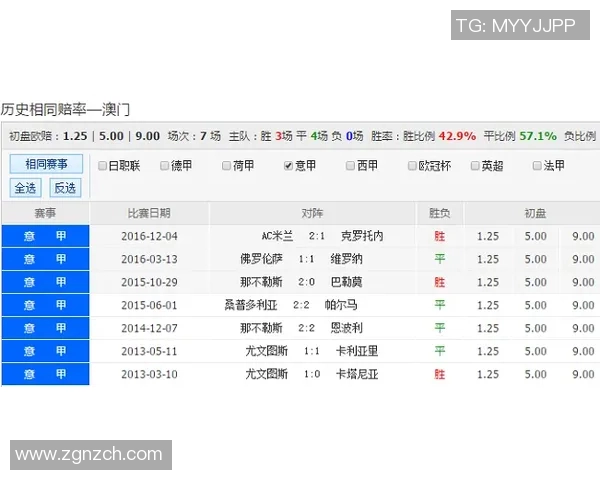
Task: Select the date 2015-10-29
Action: (x=149, y=282)
